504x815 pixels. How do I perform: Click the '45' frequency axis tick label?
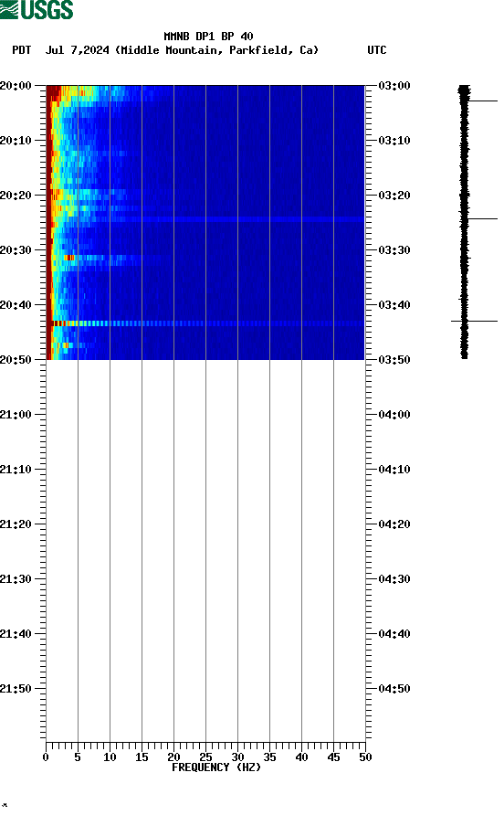[x=333, y=757]
